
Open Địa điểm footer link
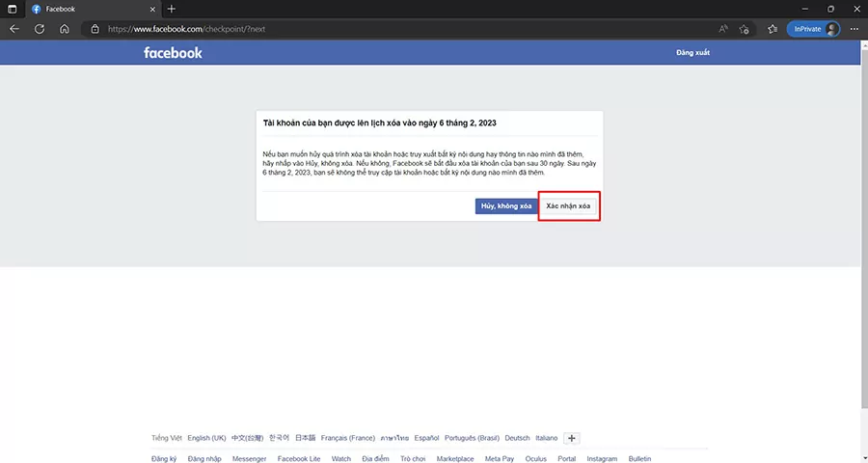click(375, 458)
